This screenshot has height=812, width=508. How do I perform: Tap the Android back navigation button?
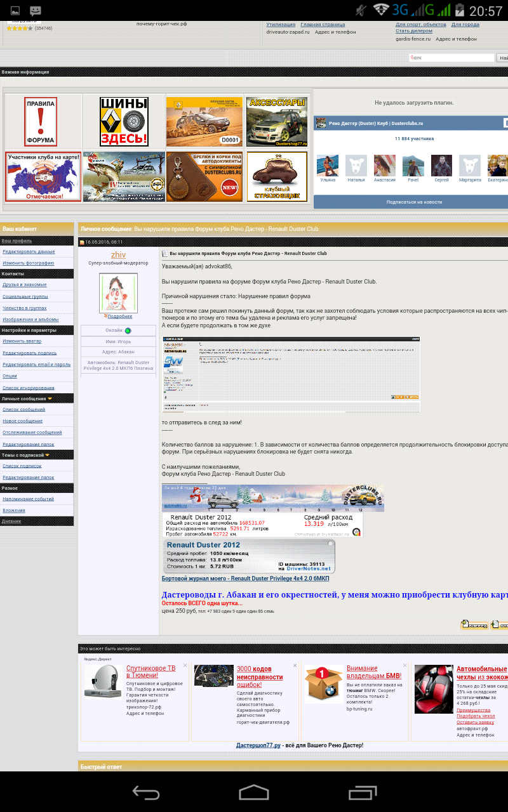click(145, 792)
